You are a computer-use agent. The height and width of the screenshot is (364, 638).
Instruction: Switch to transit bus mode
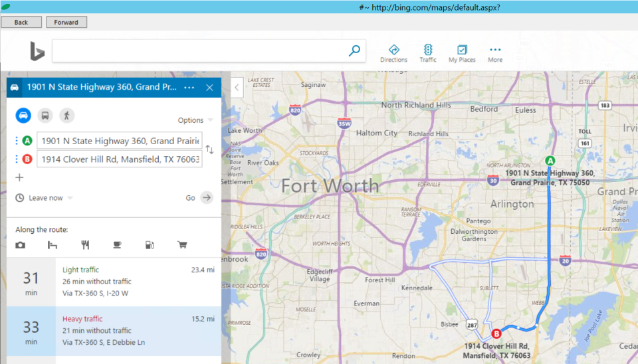point(45,115)
